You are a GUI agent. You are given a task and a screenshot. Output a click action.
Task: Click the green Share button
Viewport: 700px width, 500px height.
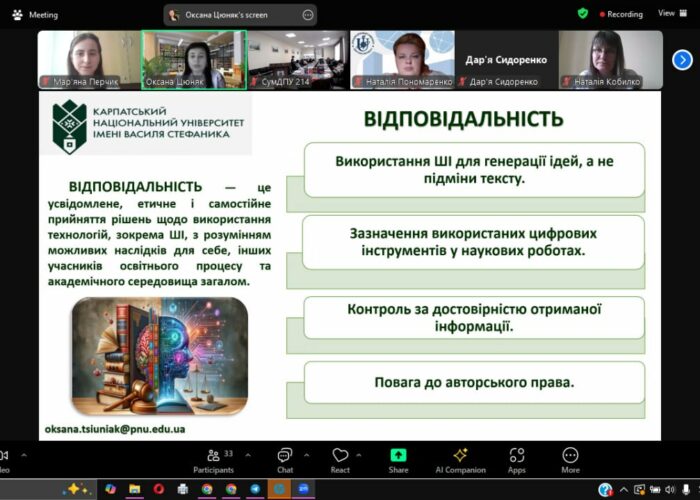[398, 458]
